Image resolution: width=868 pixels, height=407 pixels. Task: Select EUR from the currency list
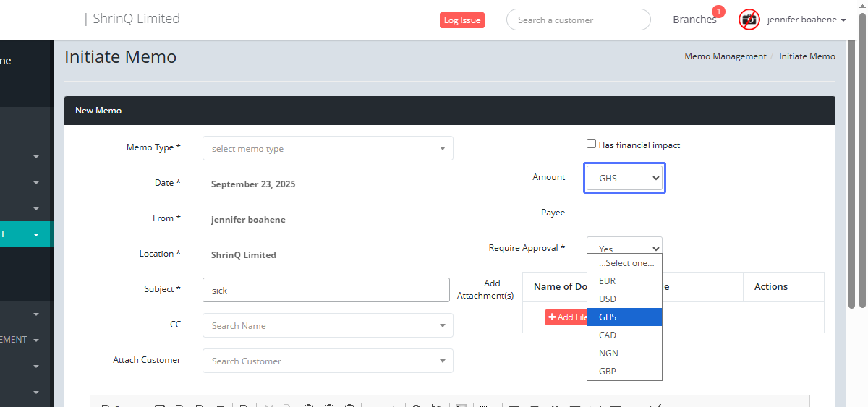point(608,281)
